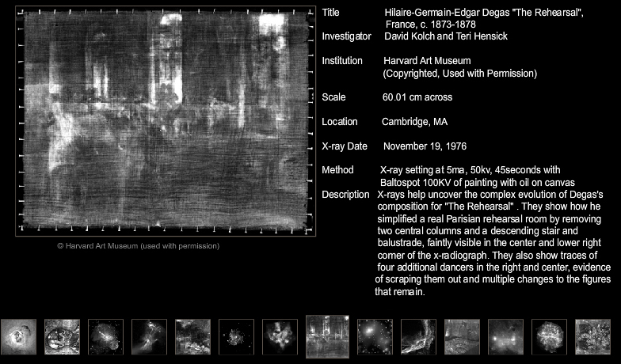Screen dimensions: 621x364
Task: Click the Harvard Art Museum copyright caption
Action: pyautogui.click(x=138, y=246)
